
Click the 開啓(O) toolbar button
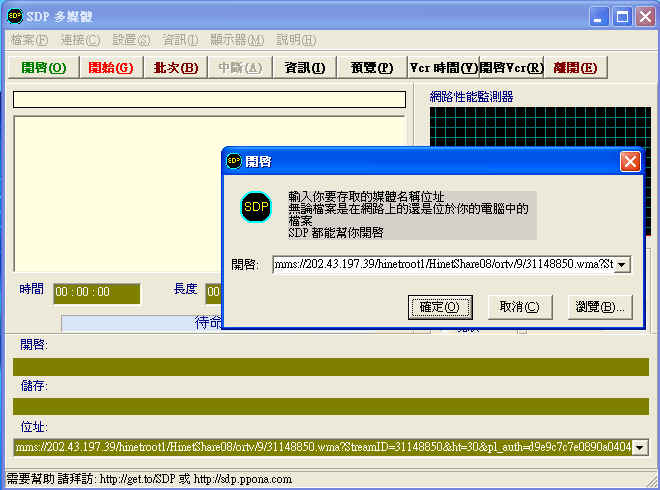point(44,67)
